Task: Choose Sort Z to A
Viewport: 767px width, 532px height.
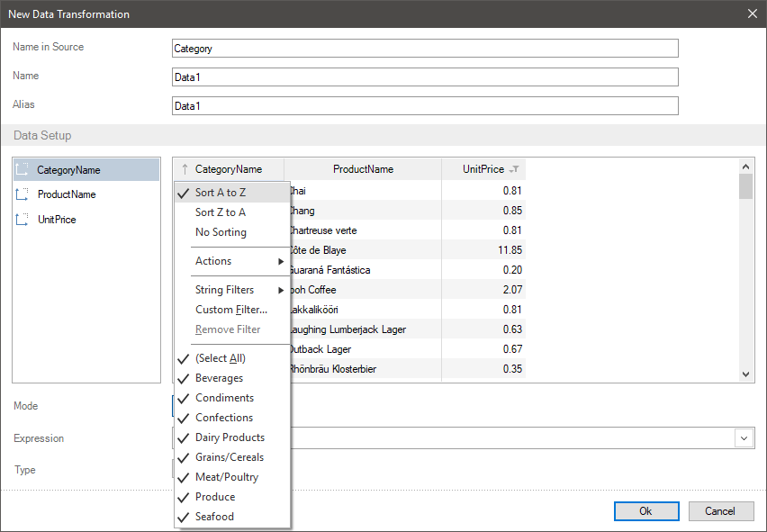Action: point(221,212)
